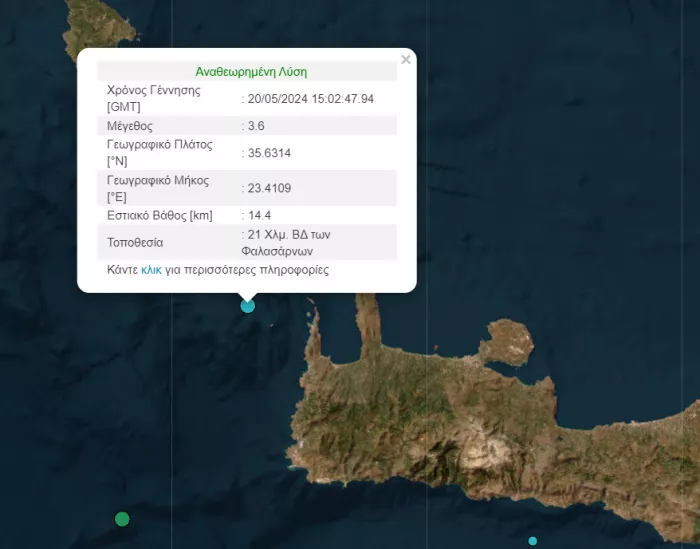Select the small cyan marker south of Crete
Image resolution: width=700 pixels, height=549 pixels.
coord(532,541)
